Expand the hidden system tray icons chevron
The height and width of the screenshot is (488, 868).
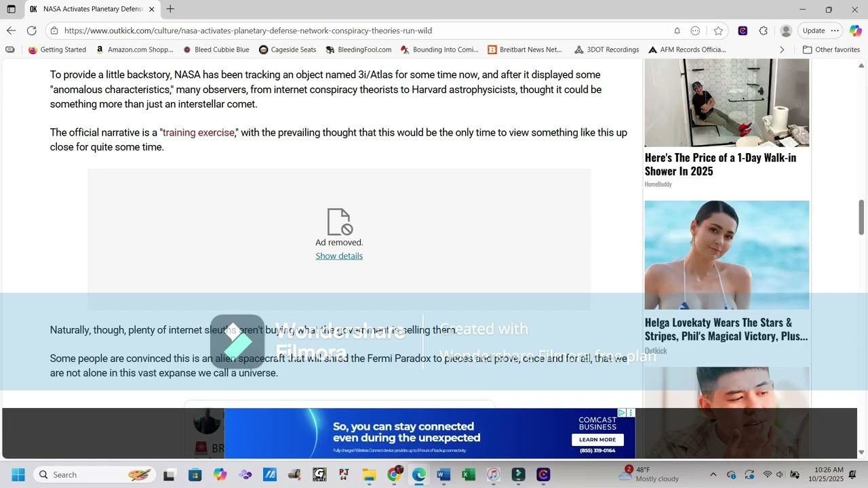[713, 474]
